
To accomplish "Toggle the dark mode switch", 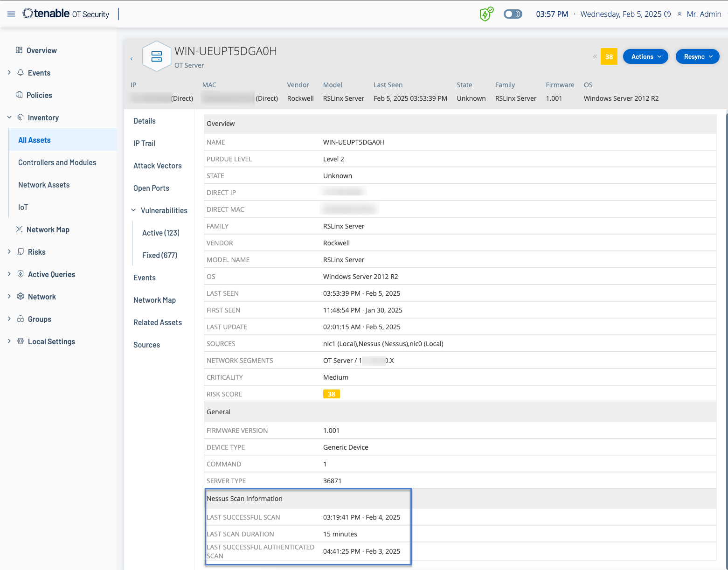I will (x=513, y=14).
